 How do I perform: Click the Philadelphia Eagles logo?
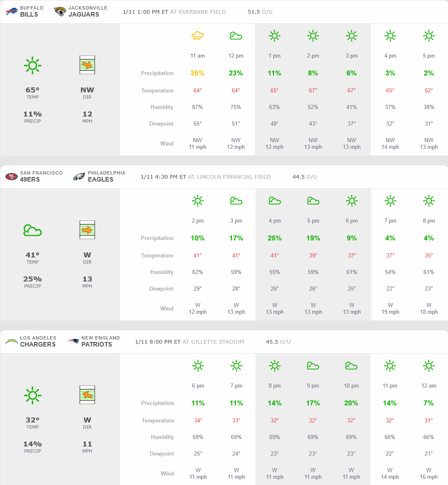pos(79,177)
